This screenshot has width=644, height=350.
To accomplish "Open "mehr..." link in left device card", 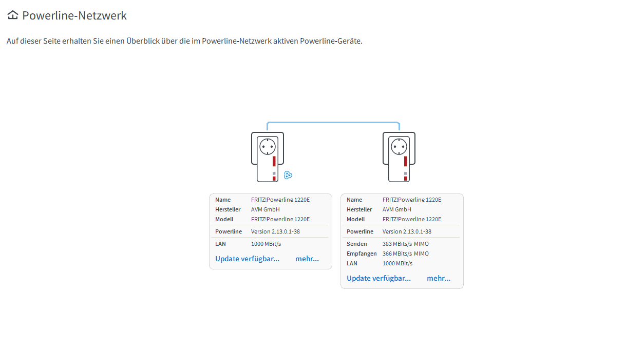I will [307, 259].
